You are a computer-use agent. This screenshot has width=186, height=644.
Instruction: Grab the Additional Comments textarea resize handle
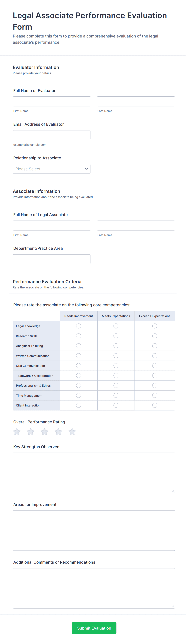pyautogui.click(x=173, y=606)
